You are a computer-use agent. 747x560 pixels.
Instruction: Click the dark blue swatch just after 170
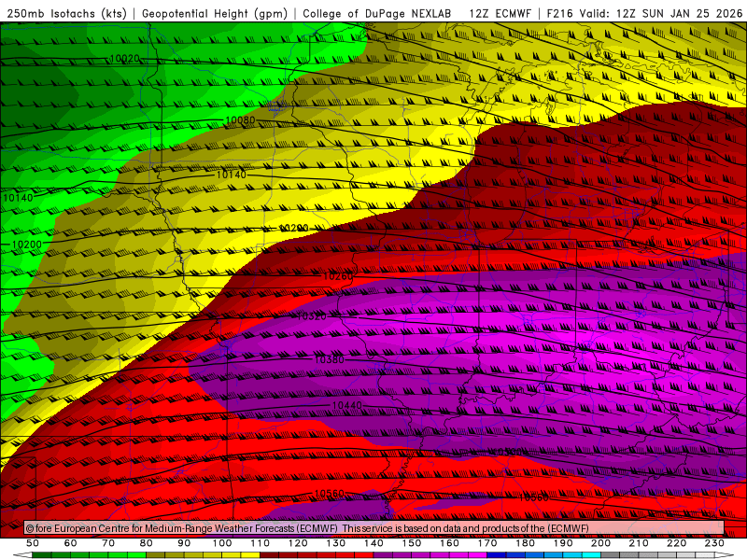(497, 555)
